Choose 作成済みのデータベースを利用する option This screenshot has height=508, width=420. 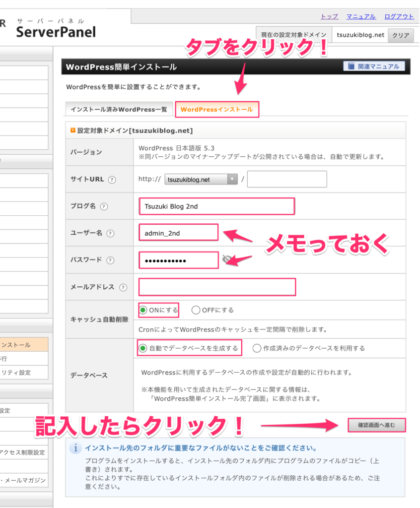257,348
